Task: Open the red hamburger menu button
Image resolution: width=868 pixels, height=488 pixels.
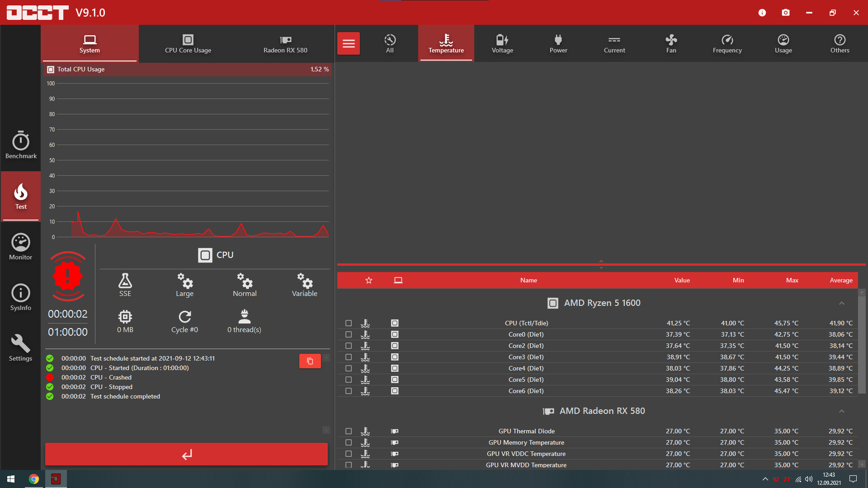Action: coord(349,43)
